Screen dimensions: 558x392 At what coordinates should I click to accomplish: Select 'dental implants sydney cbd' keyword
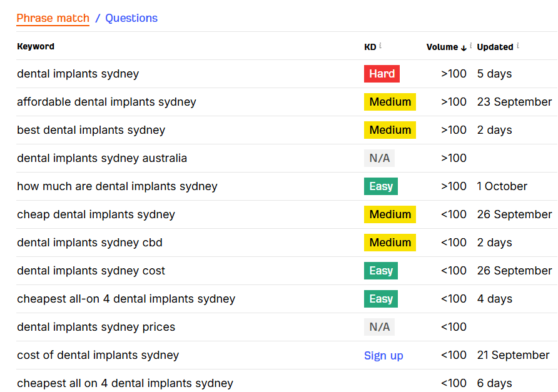[89, 243]
